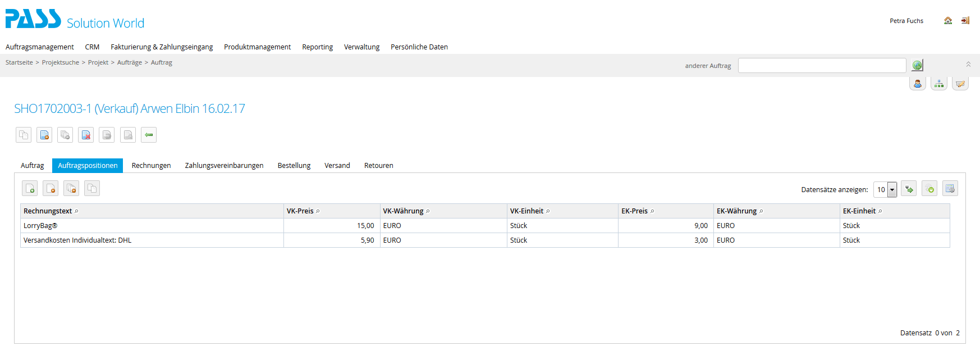The height and width of the screenshot is (364, 980).
Task: Go to Projektsuche in the breadcrumb
Action: pos(60,62)
